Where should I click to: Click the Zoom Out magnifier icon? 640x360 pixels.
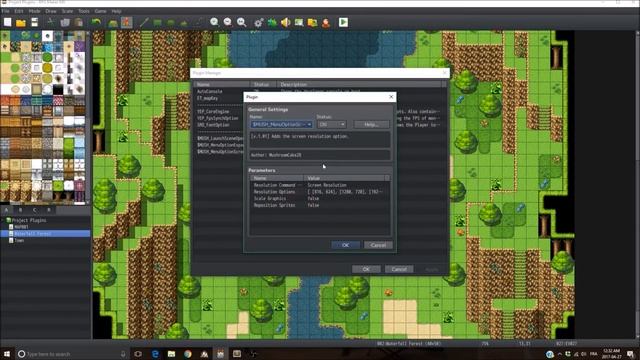(x=228, y=22)
